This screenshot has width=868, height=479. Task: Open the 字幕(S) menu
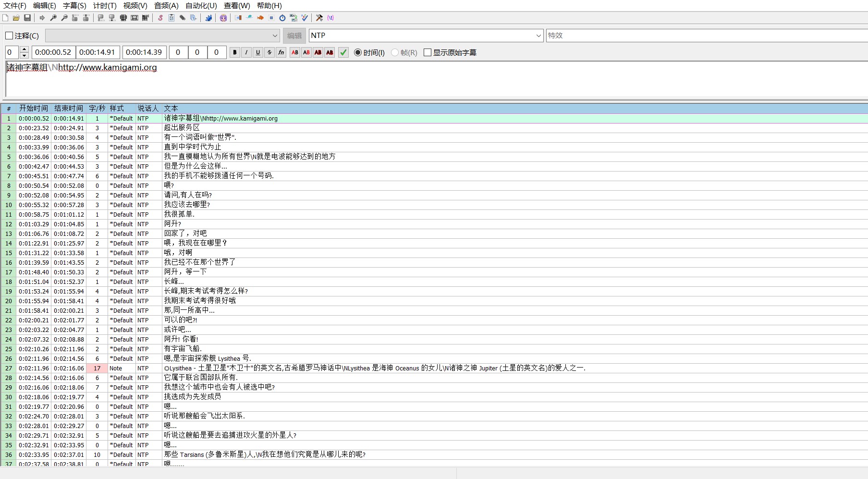74,6
